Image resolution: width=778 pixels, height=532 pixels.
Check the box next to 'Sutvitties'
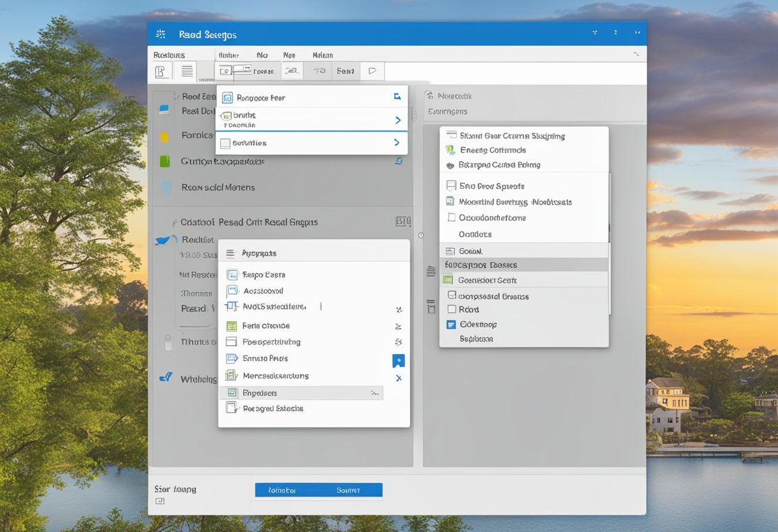click(225, 143)
